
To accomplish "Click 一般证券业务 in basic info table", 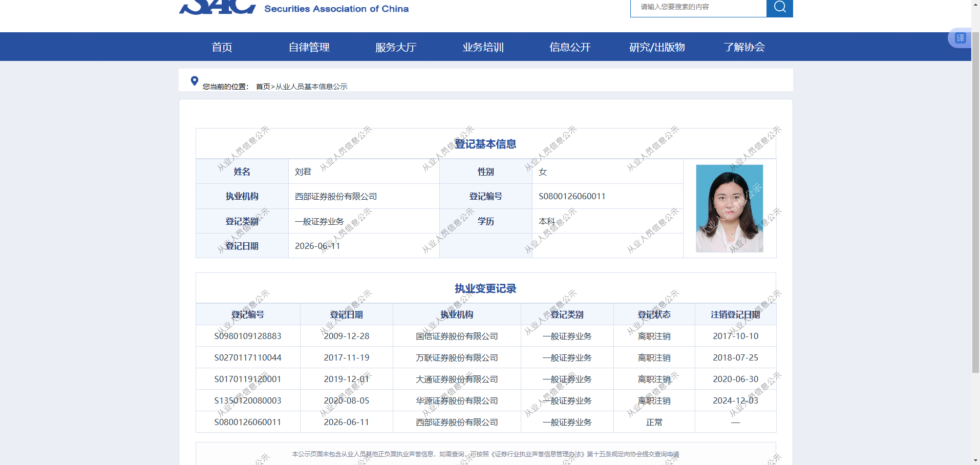I will [x=319, y=221].
